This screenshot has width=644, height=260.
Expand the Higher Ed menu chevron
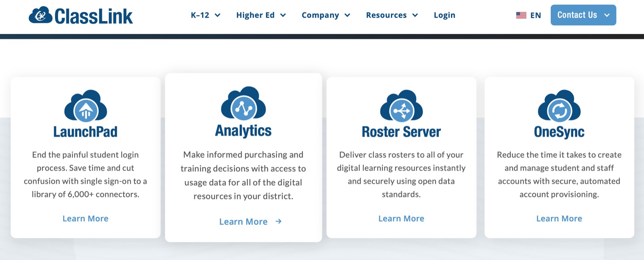click(283, 15)
